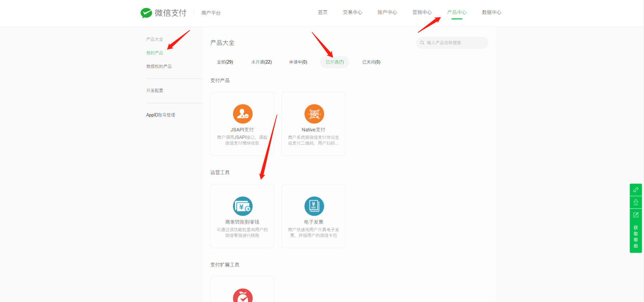644x302 pixels.
Task: Open AppID账号管理 in the sidebar
Action: pos(161,115)
